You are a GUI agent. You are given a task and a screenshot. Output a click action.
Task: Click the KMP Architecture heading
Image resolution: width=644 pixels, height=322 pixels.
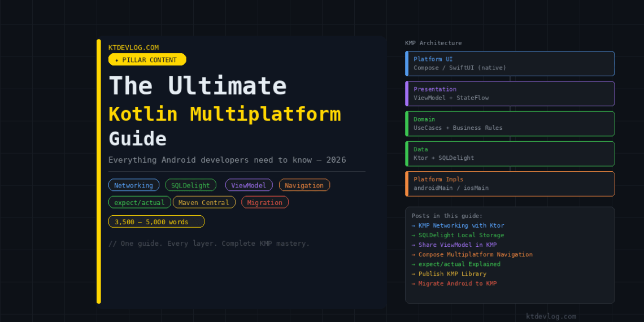coord(433,43)
